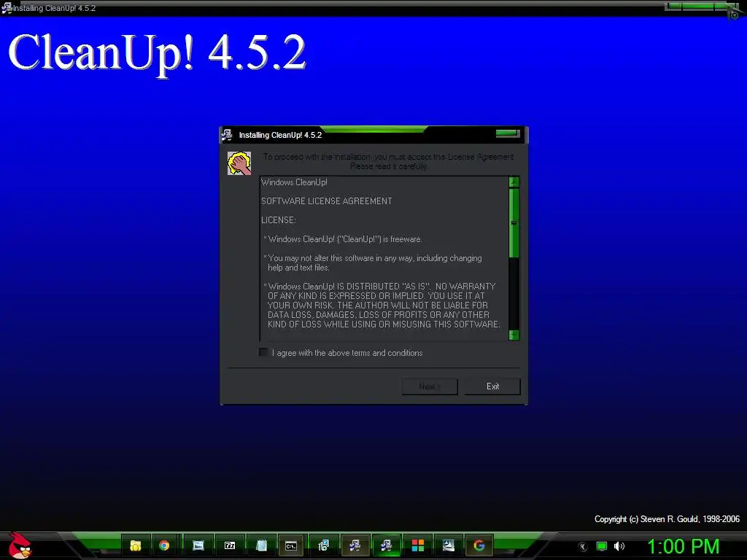This screenshot has width=747, height=560.
Task: Click the Steven R. Gould copyright text
Action: 667,519
